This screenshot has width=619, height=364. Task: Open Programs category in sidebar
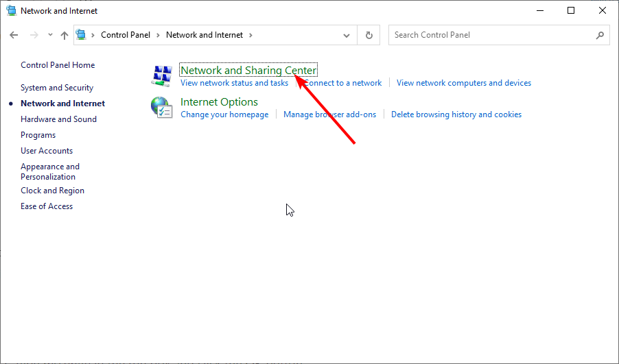tap(38, 135)
